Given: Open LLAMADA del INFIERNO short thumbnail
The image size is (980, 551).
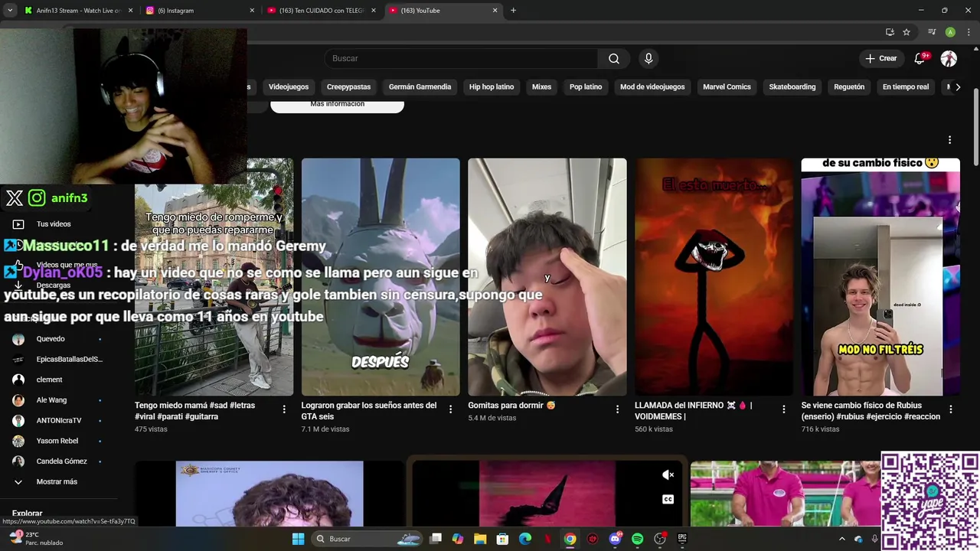Looking at the screenshot, I should pyautogui.click(x=714, y=277).
